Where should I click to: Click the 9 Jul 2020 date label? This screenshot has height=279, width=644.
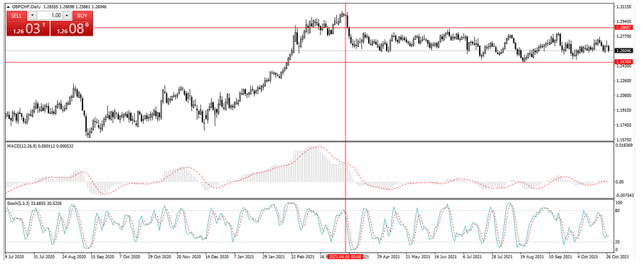tap(14, 256)
